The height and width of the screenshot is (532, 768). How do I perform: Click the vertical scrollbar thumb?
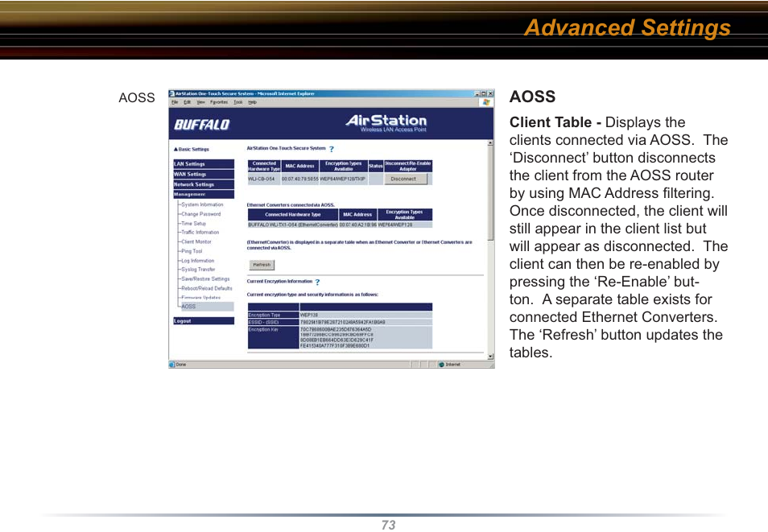point(490,193)
